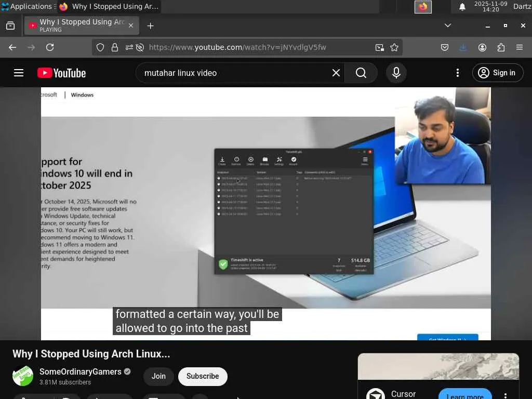Go forward one page
532x399 pixels.
(x=31, y=47)
